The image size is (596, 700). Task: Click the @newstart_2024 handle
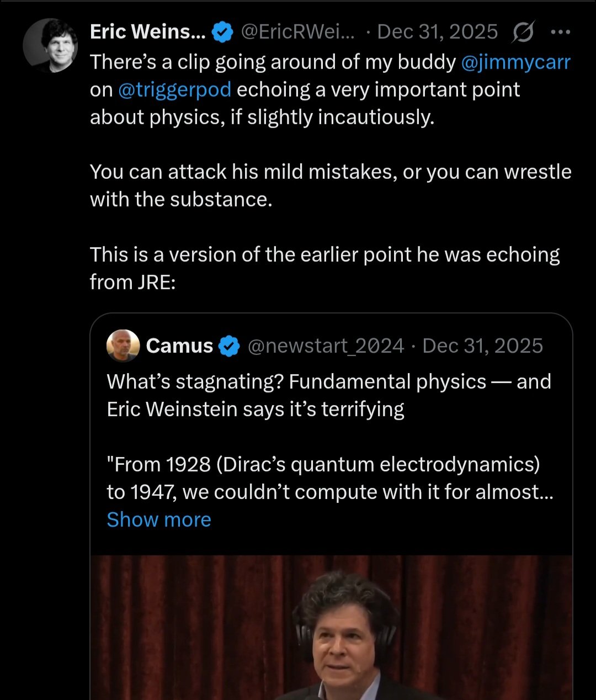[326, 346]
